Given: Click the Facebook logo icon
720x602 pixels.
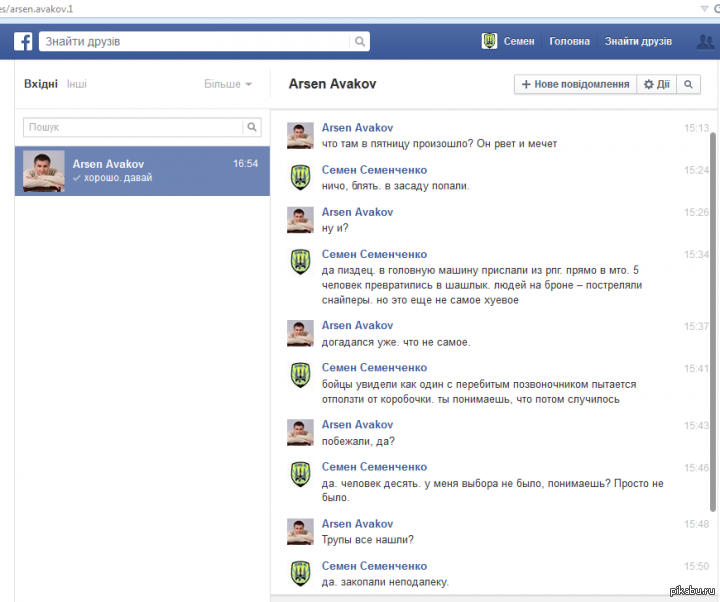Looking at the screenshot, I should (23, 41).
